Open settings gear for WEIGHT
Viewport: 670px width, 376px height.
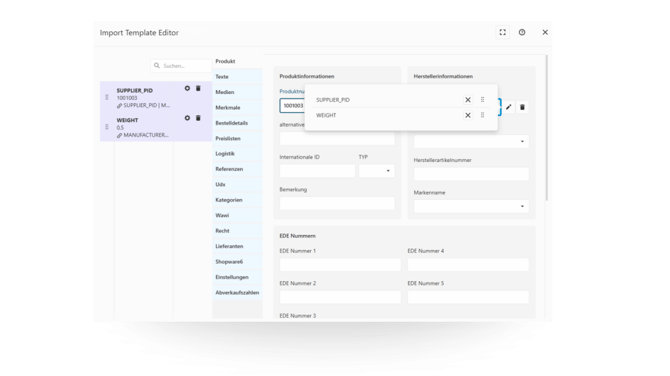click(187, 118)
